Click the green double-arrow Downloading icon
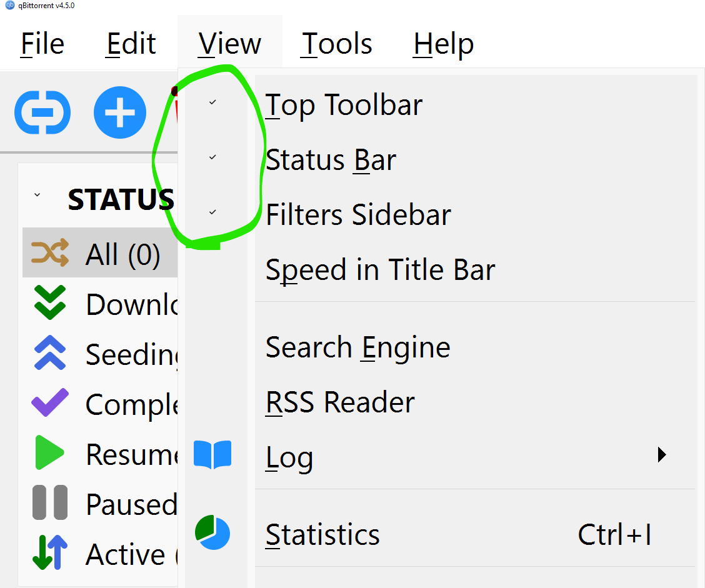 (49, 304)
